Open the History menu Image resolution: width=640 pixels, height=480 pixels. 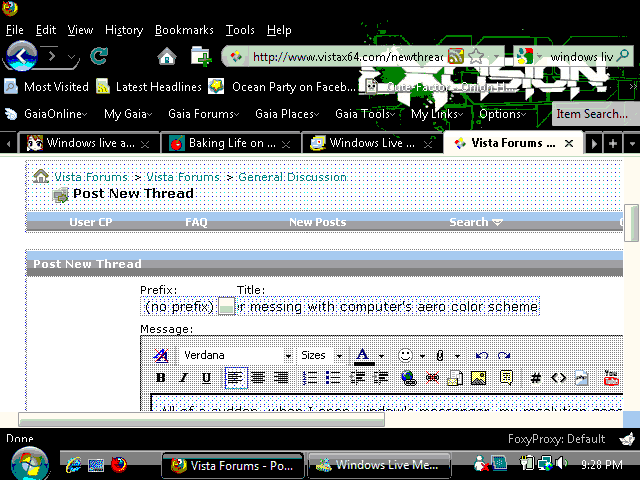tap(124, 30)
